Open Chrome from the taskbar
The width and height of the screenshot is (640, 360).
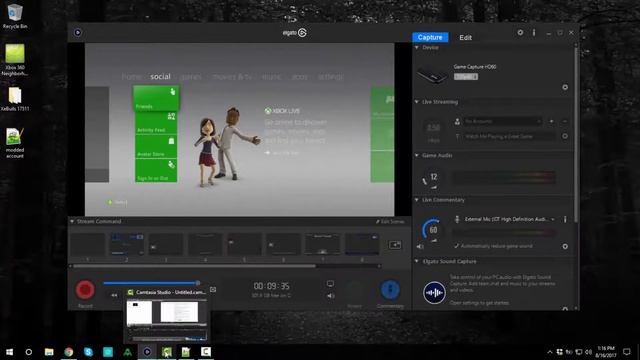[69, 352]
